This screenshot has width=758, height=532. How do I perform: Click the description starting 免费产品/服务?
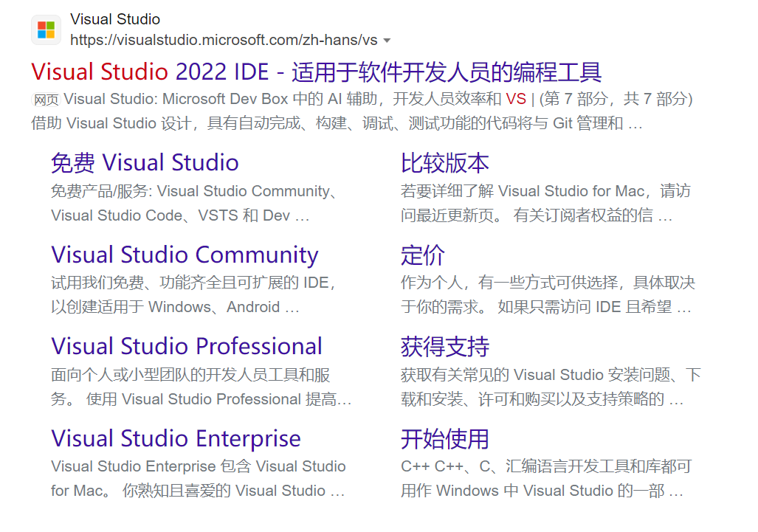(194, 203)
